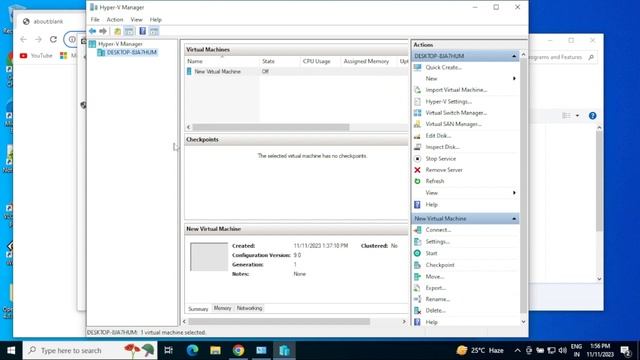Click the Hyper-V Manager taskbar icon
640x360 pixels.
[284, 350]
